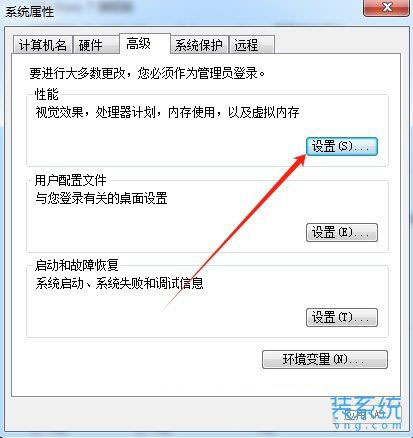Image resolution: width=413 pixels, height=438 pixels.
Task: Click the 环境变量(N) button
Action: point(325,359)
